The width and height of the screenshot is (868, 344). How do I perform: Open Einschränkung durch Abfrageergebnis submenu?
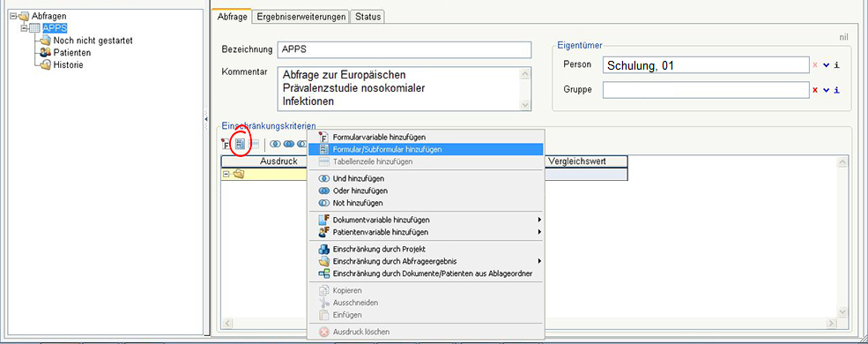tap(427, 261)
